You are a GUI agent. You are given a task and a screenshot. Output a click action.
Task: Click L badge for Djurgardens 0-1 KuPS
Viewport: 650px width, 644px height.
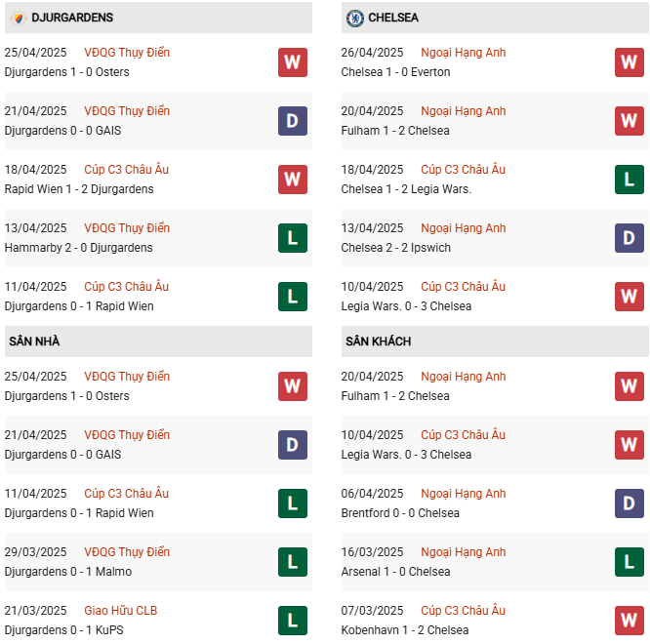point(292,621)
